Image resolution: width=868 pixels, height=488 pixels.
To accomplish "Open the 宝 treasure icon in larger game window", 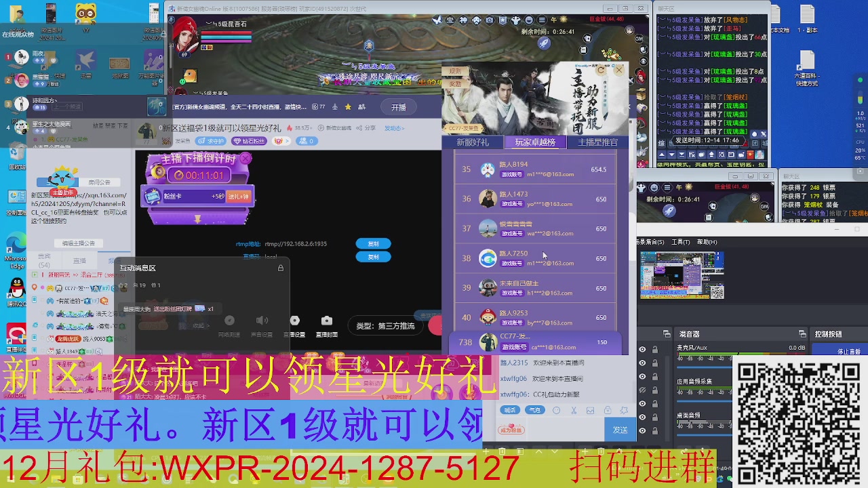I will click(450, 20).
